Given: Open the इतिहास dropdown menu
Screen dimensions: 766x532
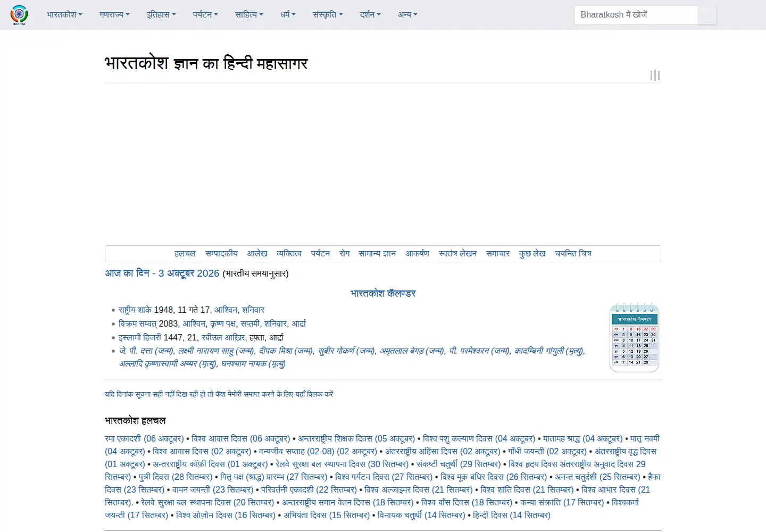Looking at the screenshot, I should (x=161, y=15).
